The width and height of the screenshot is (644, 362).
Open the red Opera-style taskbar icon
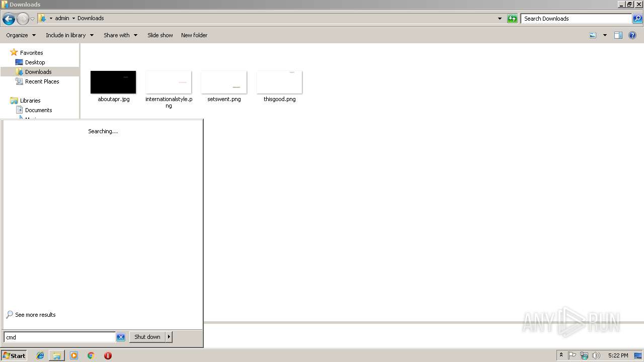pyautogui.click(x=108, y=355)
